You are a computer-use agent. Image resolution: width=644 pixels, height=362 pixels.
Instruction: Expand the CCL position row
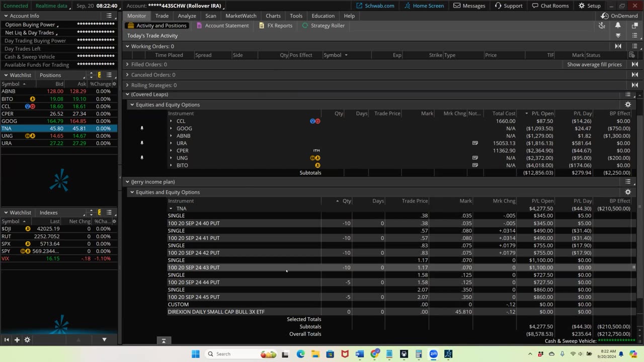click(171, 121)
